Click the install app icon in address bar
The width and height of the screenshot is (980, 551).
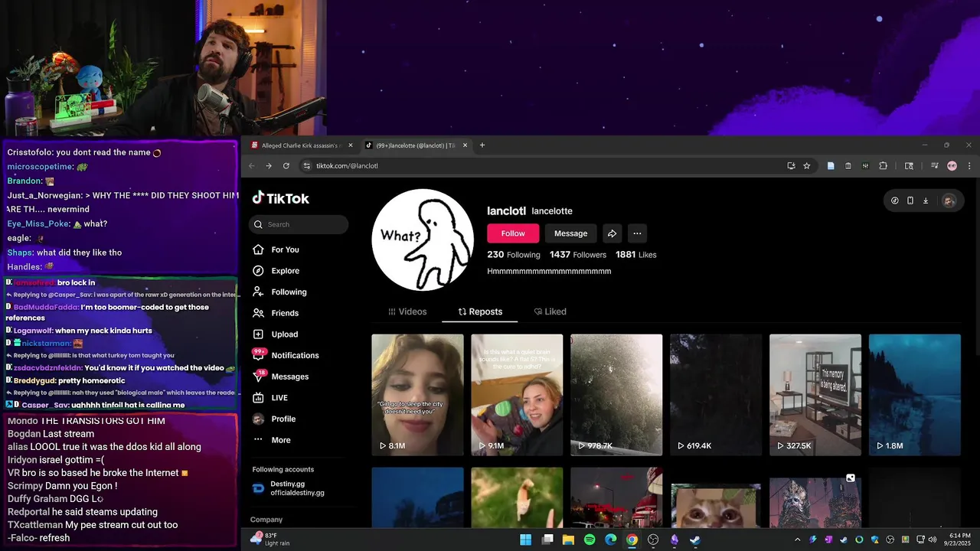[x=791, y=165]
